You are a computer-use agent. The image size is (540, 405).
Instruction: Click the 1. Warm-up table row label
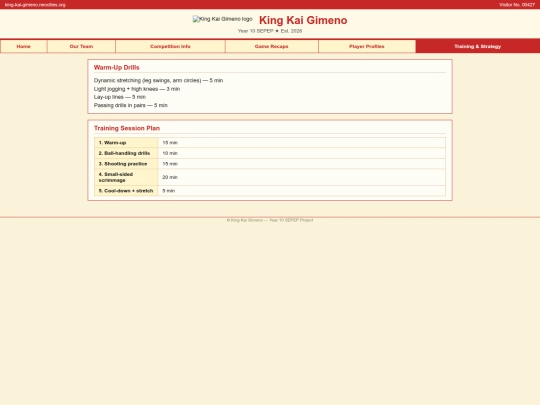click(x=126, y=143)
